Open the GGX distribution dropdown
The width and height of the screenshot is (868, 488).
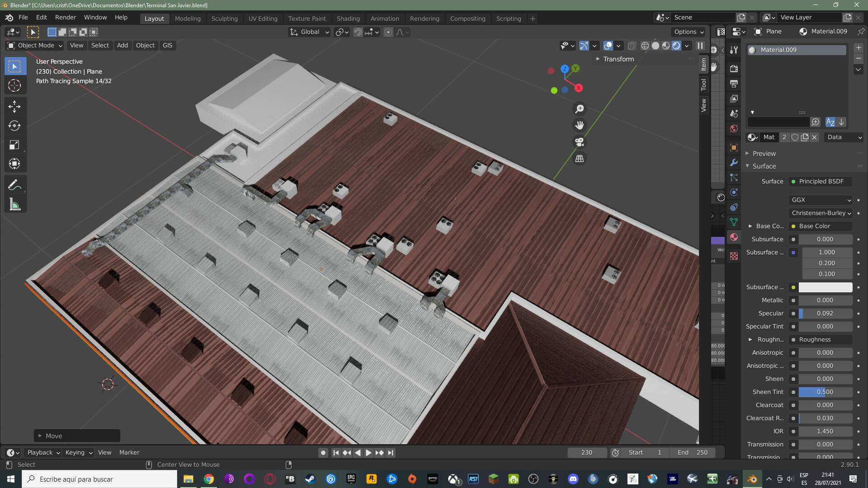821,200
